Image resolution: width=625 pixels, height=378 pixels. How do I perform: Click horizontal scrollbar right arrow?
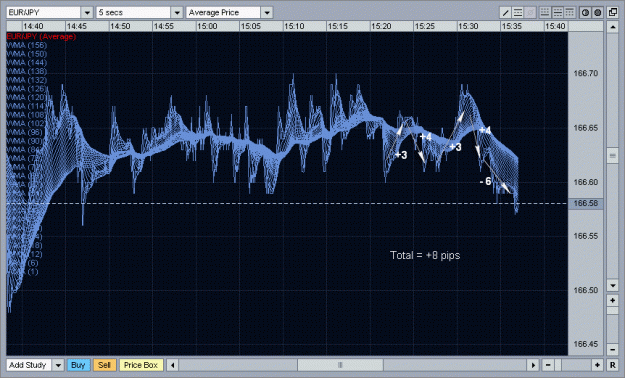click(533, 365)
